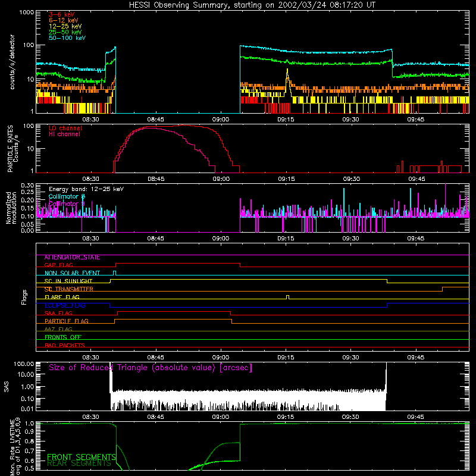
Task: Click the '1000' tick label of count-rate panel
Action: click(x=26, y=12)
